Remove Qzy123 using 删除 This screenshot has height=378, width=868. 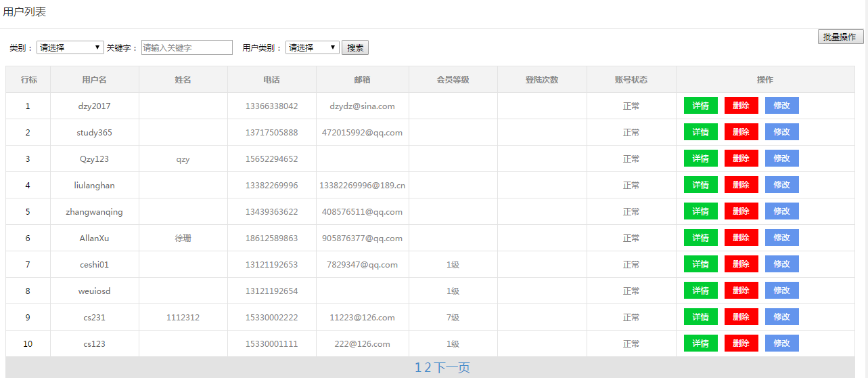point(741,159)
